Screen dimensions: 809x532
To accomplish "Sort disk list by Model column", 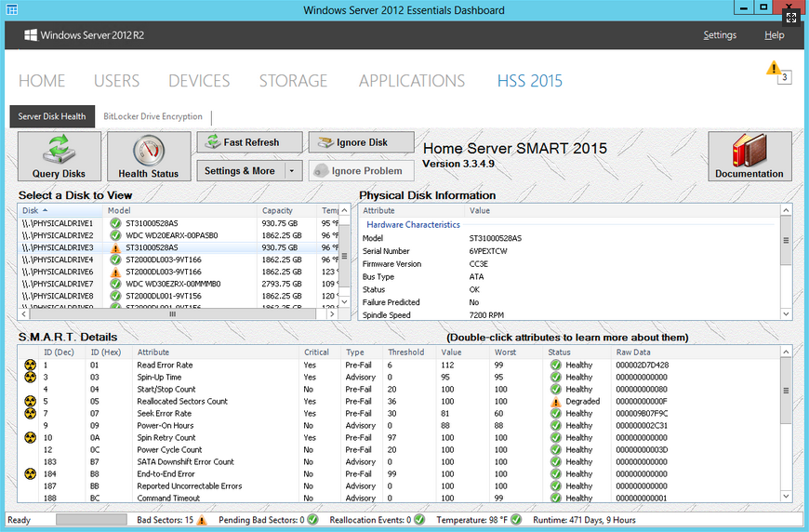I will pyautogui.click(x=180, y=210).
